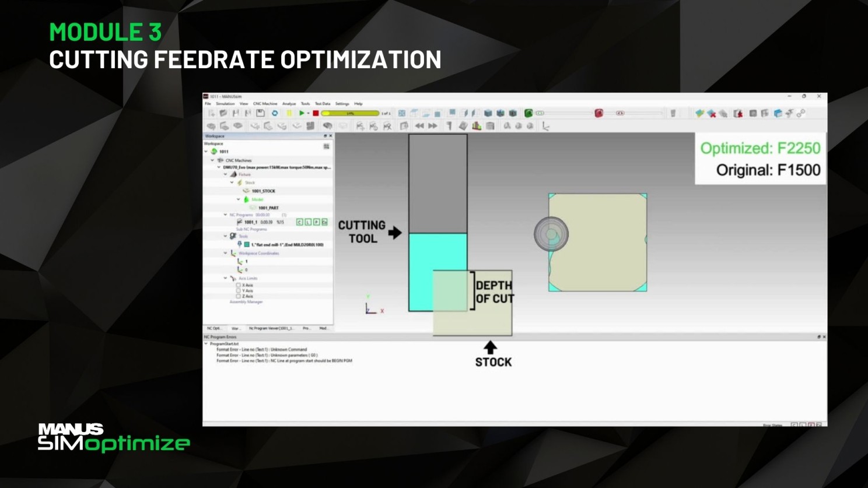Viewport: 868px width, 488px height.
Task: Switch to the Nc Program Viewer tab
Action: click(271, 328)
